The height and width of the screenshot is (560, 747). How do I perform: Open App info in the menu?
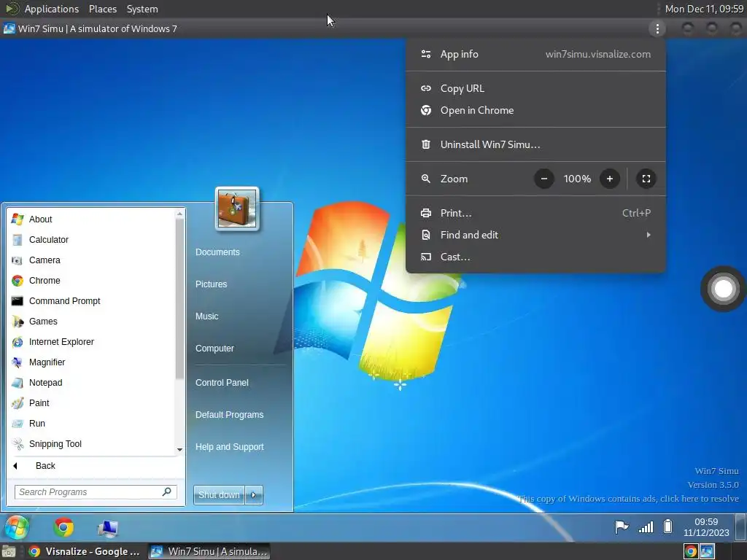coord(535,54)
